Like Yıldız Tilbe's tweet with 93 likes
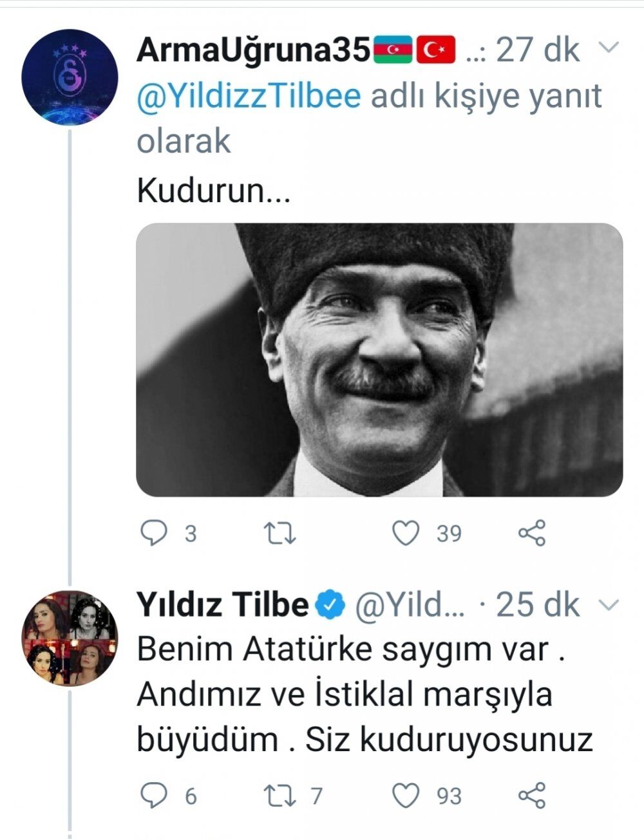This screenshot has width=644, height=840. click(x=406, y=796)
